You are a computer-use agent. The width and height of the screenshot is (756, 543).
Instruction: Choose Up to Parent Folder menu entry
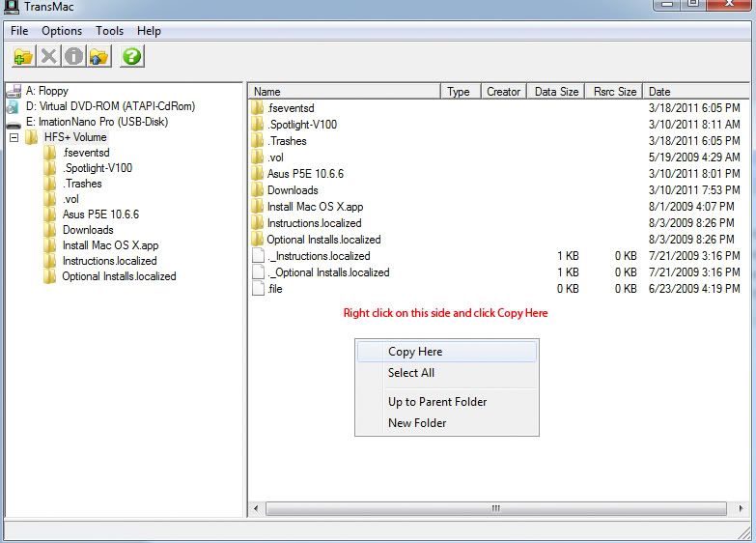coord(446,402)
